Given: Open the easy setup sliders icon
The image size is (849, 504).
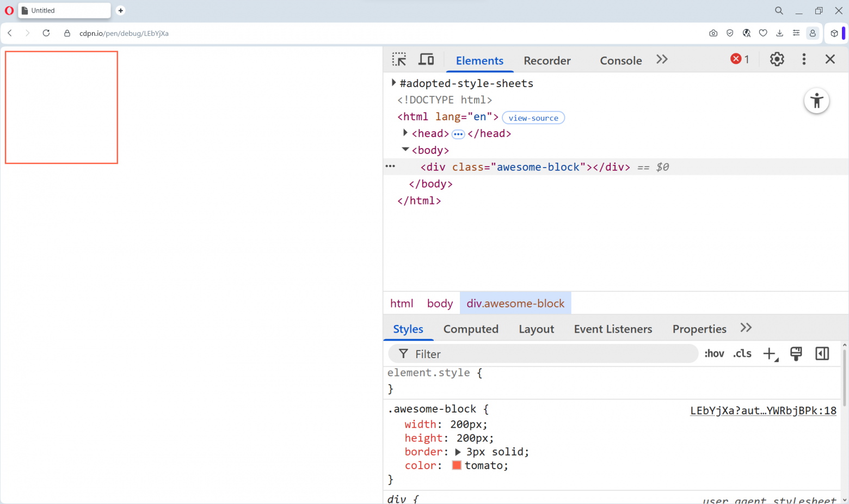Looking at the screenshot, I should click(796, 33).
